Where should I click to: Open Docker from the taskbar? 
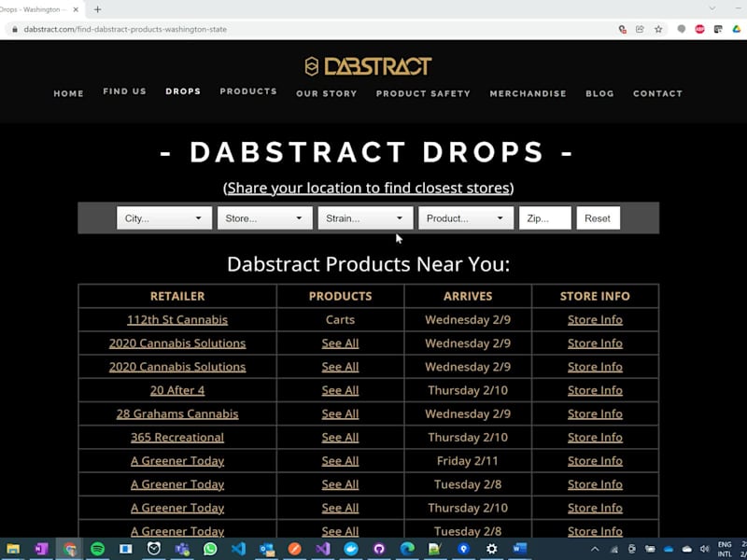(x=351, y=549)
